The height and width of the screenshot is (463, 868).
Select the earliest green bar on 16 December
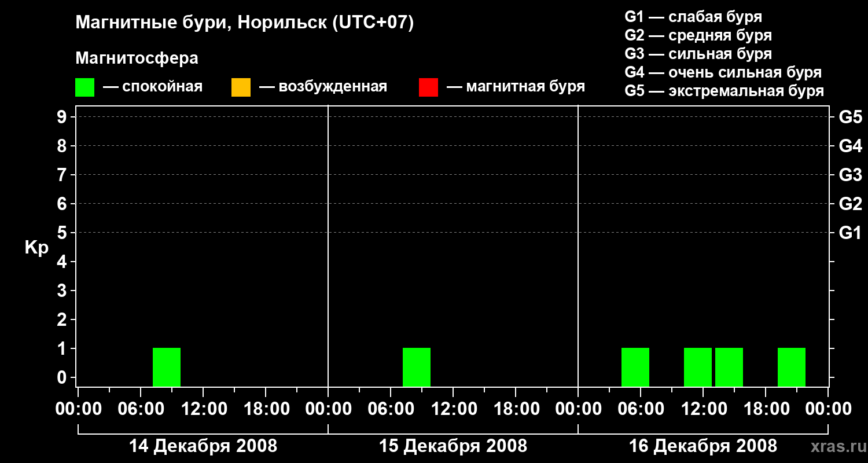635,367
